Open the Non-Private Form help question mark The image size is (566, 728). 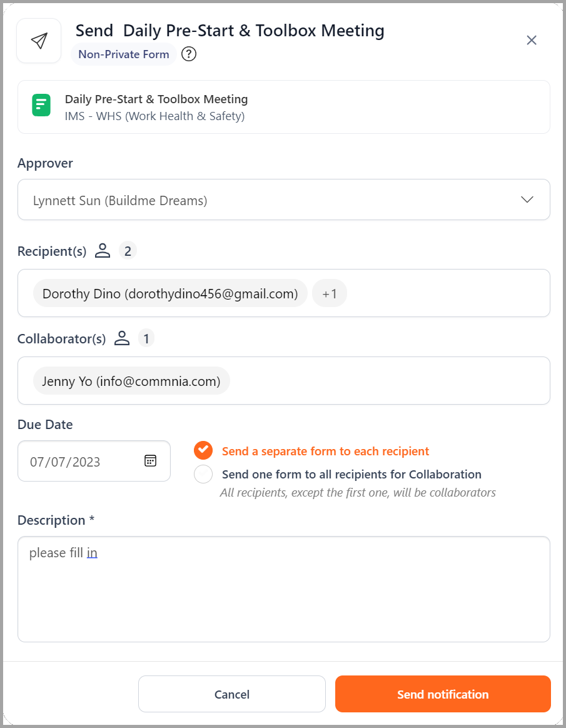tap(188, 54)
